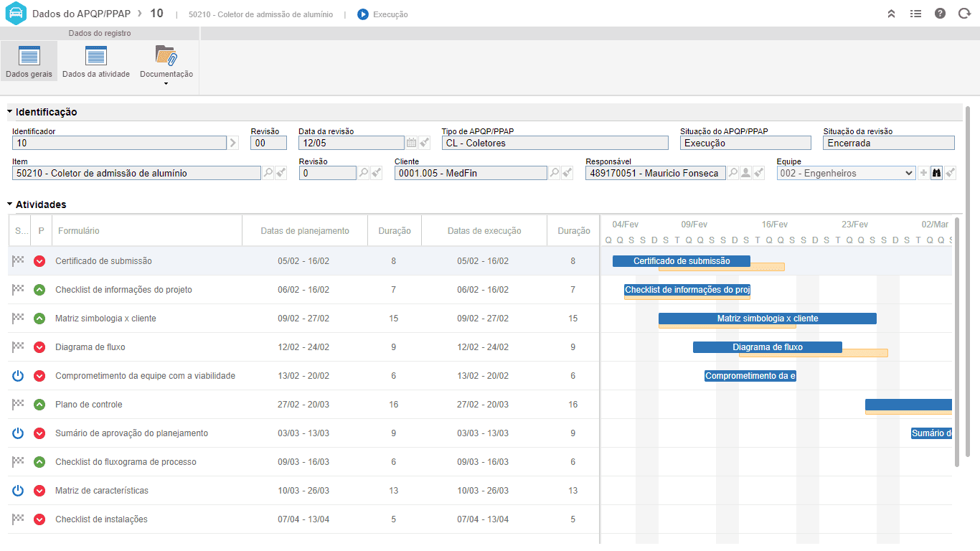Click the Matriz simbologia x cliente Gantt bar
The image size is (980, 551).
768,319
